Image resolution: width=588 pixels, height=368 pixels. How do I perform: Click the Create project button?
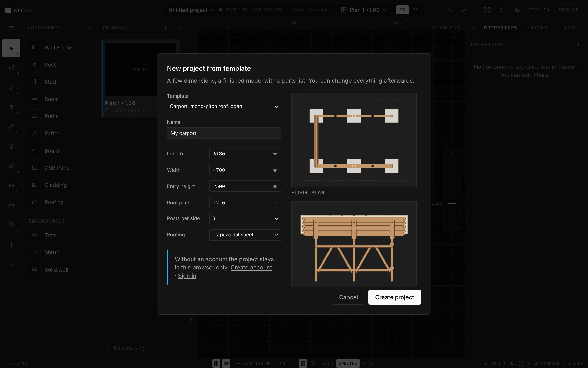point(394,297)
